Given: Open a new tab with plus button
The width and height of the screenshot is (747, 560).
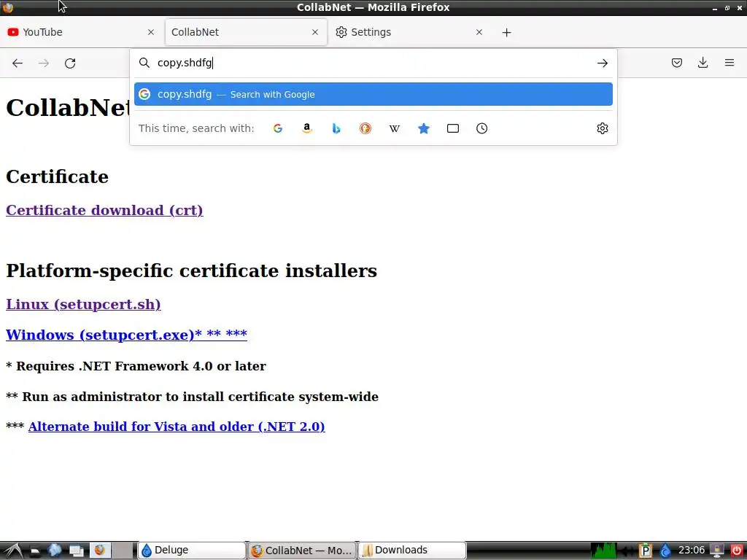Looking at the screenshot, I should click(506, 32).
